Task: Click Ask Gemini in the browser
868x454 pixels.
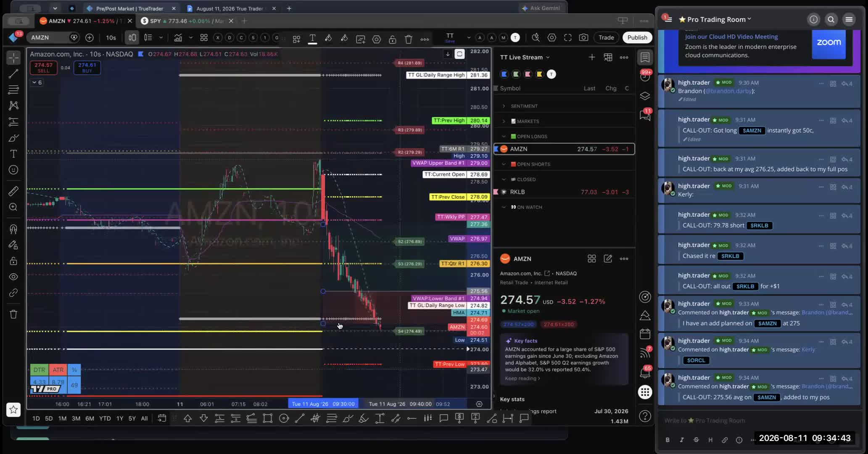Action: [x=541, y=8]
